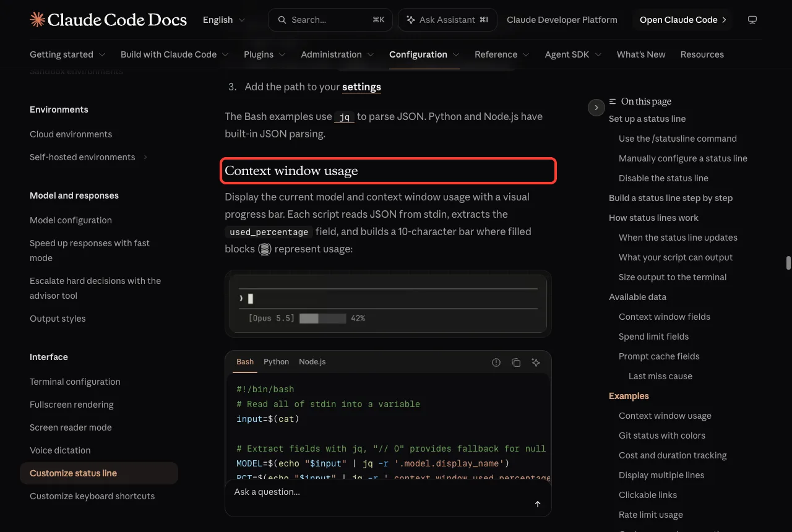Click the Open Claude Code button

click(683, 20)
